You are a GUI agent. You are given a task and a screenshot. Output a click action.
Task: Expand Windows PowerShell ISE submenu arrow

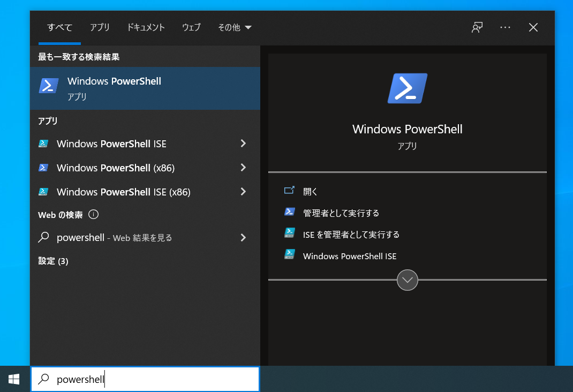click(243, 144)
